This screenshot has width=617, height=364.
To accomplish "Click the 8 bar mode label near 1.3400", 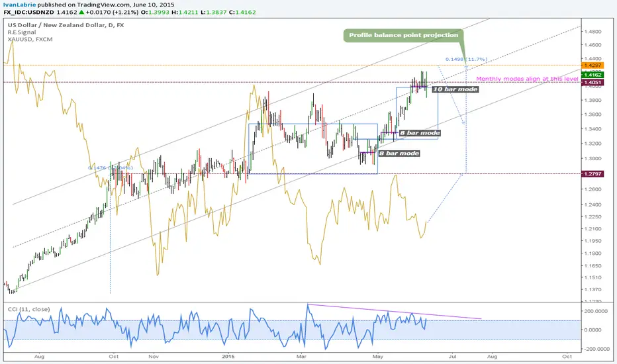I will pos(420,133).
